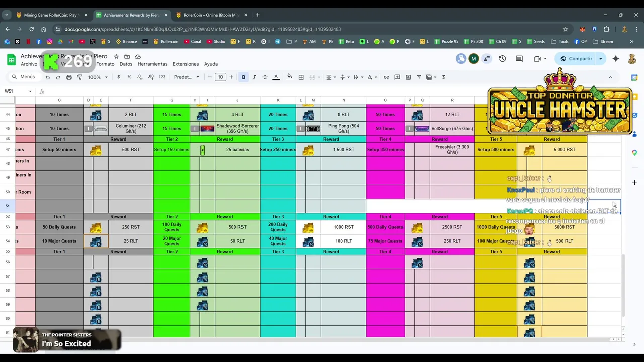Open the Herramientas menu

click(x=152, y=64)
